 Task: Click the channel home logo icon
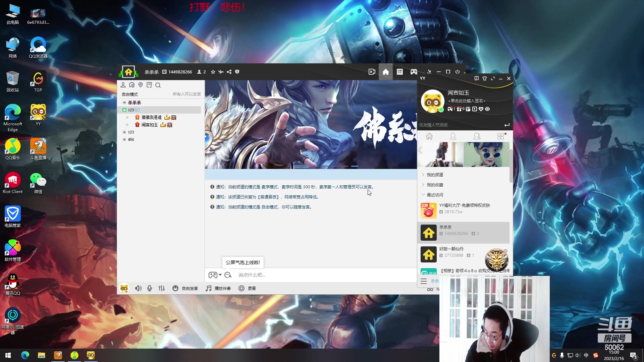(x=128, y=72)
